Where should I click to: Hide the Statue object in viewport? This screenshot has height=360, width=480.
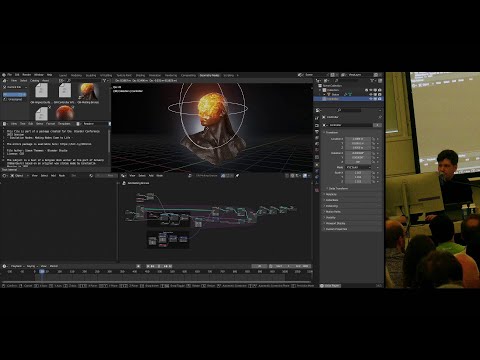pos(371,95)
